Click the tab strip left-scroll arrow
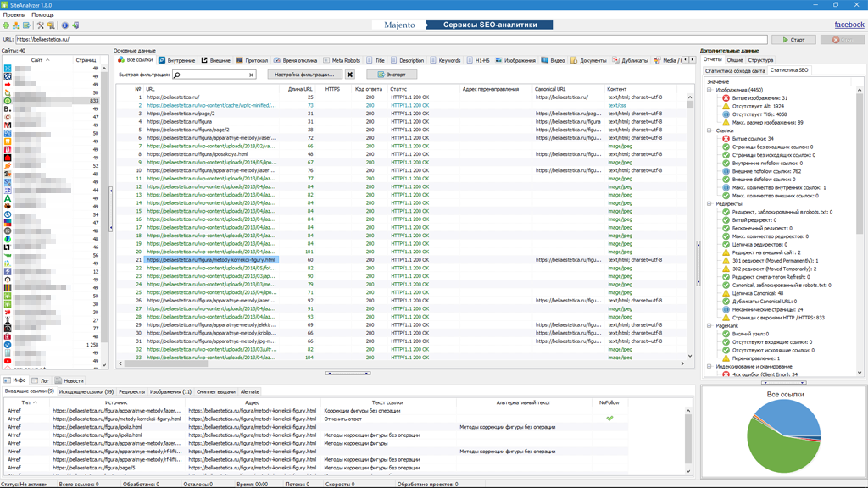Image resolution: width=868 pixels, height=488 pixels. pyautogui.click(x=685, y=60)
